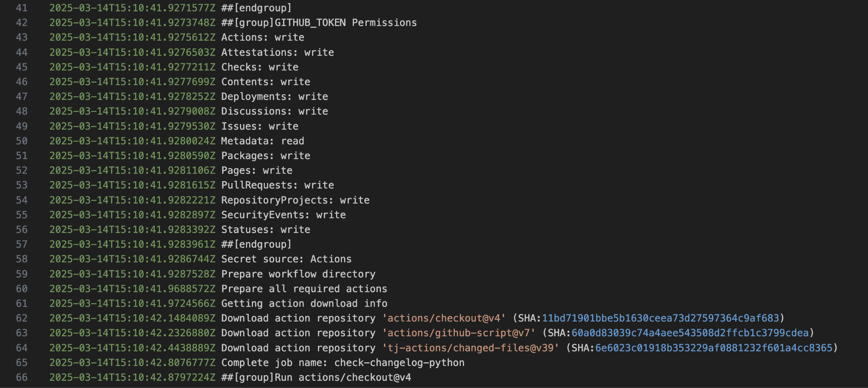This screenshot has height=388, width=868.
Task: Click line number 57 in the gutter
Action: 22,244
